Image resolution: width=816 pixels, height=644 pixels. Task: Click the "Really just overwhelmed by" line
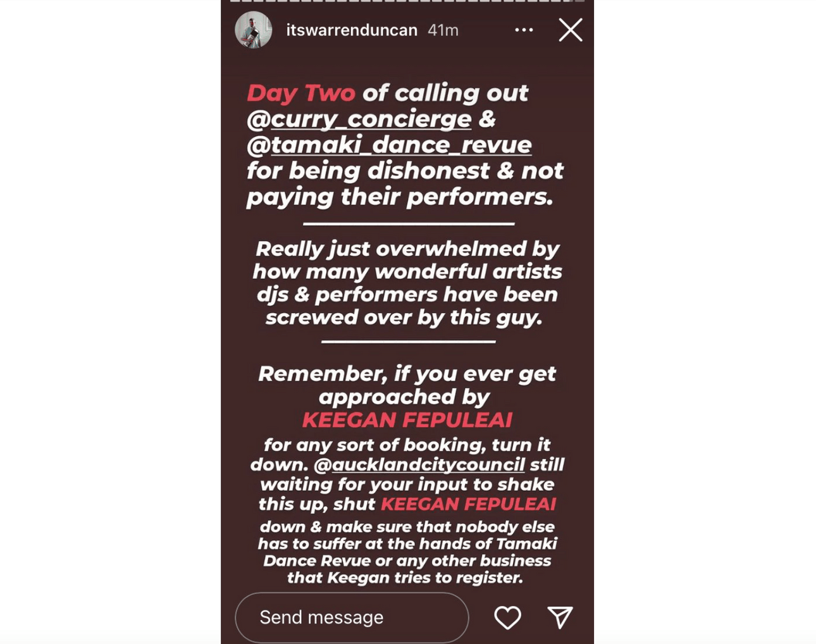(x=407, y=249)
